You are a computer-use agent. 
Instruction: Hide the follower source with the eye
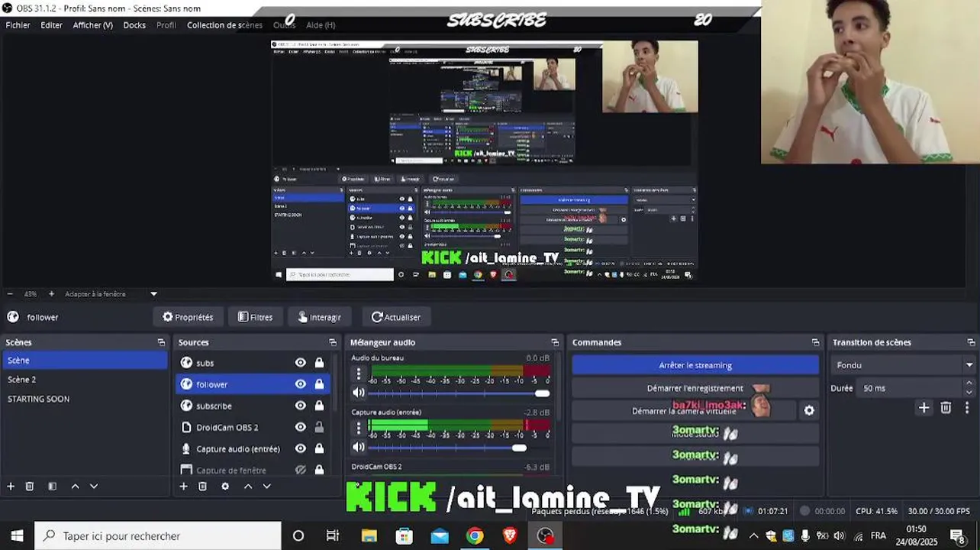[301, 384]
